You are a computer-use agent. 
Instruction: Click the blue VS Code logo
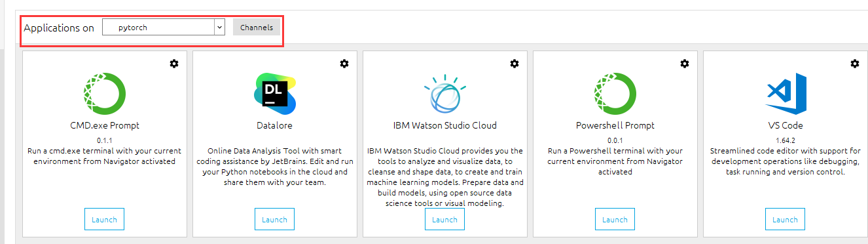786,93
